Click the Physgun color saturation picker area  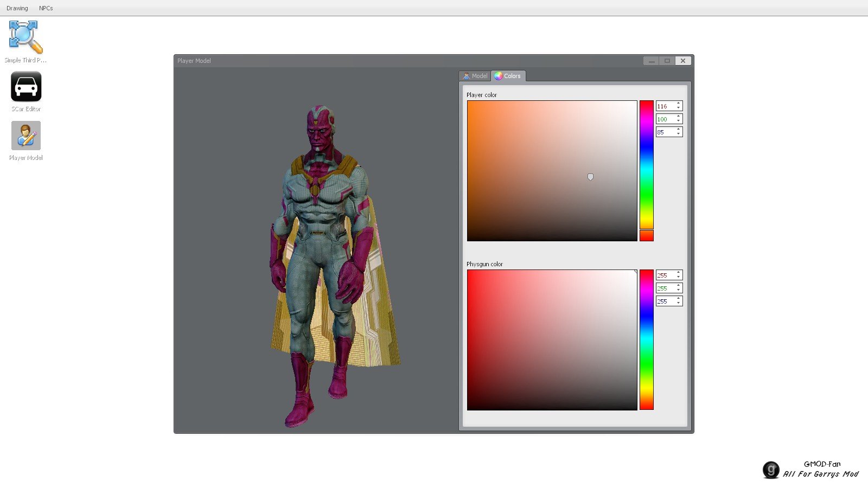[552, 340]
